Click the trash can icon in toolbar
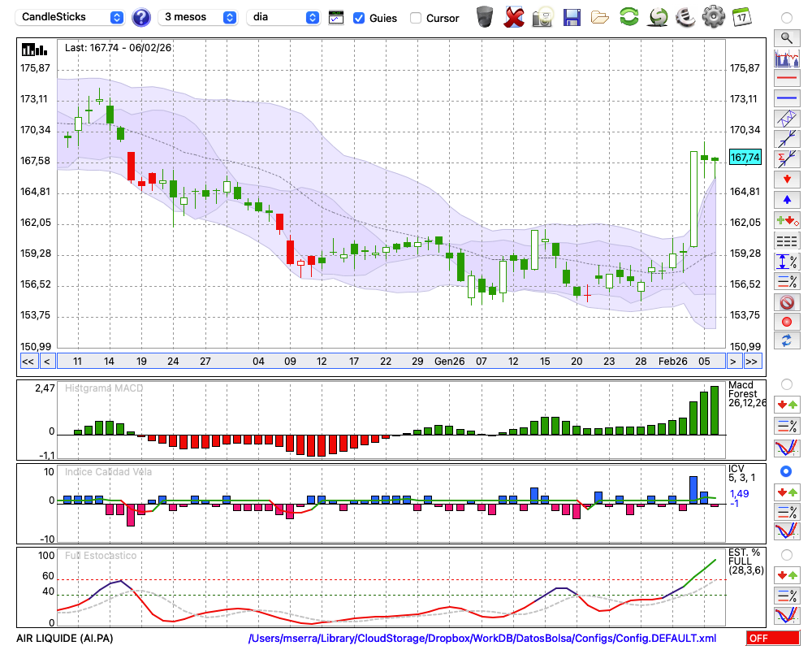The height and width of the screenshot is (650, 812). [485, 17]
